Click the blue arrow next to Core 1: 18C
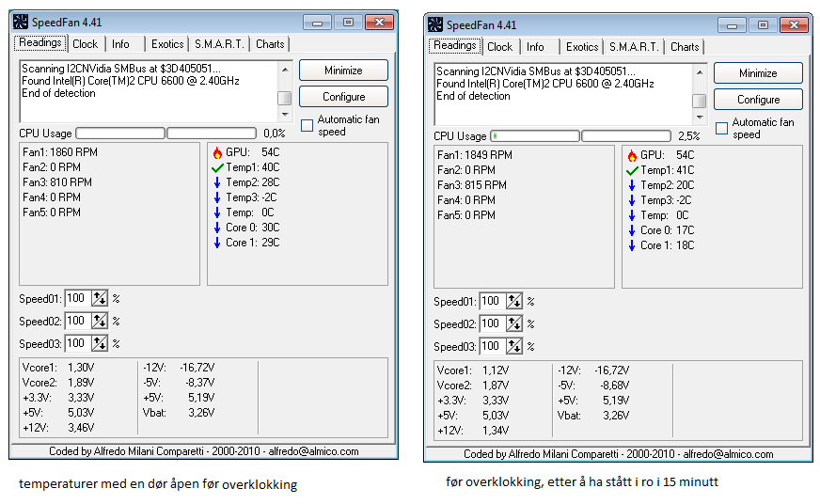Screen dimensions: 820x504 [632, 245]
